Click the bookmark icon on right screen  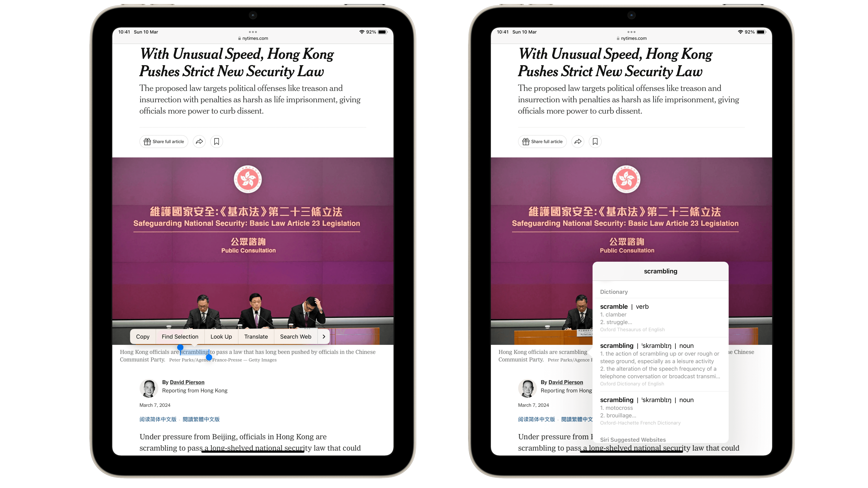point(595,141)
